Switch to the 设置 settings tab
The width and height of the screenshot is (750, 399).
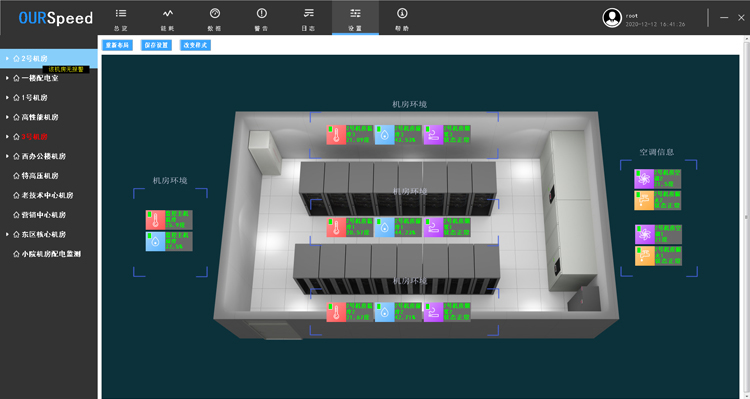coord(355,18)
